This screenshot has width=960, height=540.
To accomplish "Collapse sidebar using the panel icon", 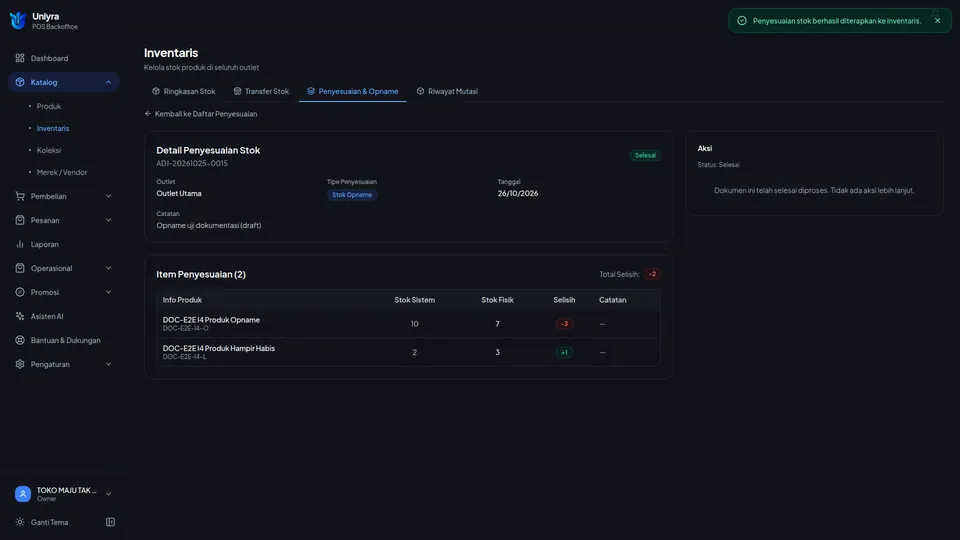I will click(110, 522).
